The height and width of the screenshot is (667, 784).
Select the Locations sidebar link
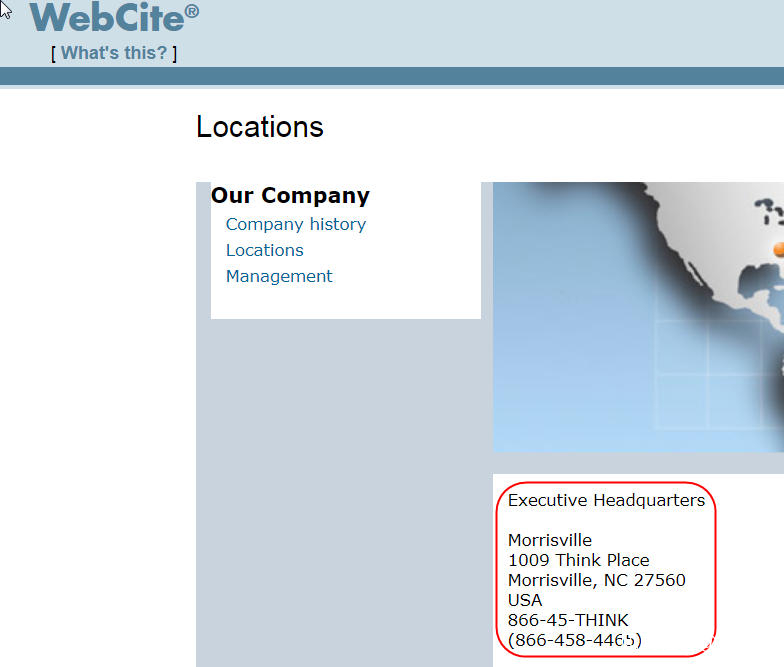coord(264,250)
